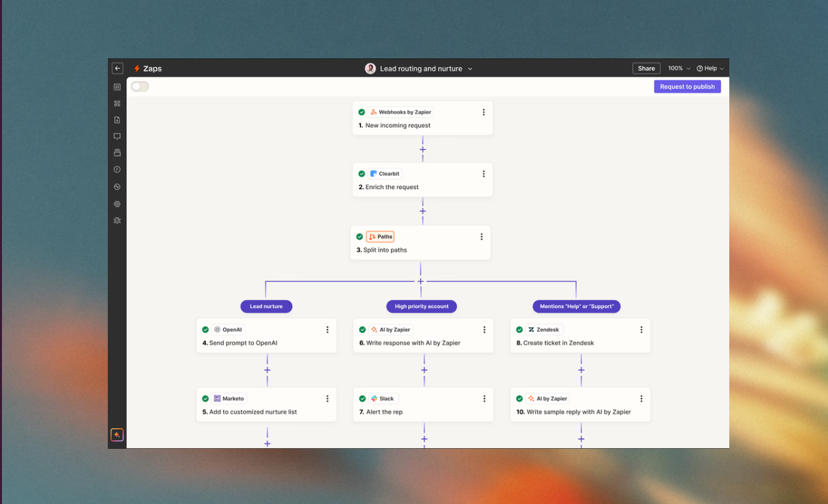Open options menu for Enrich the request step
Viewport: 828px width, 504px height.
click(483, 173)
